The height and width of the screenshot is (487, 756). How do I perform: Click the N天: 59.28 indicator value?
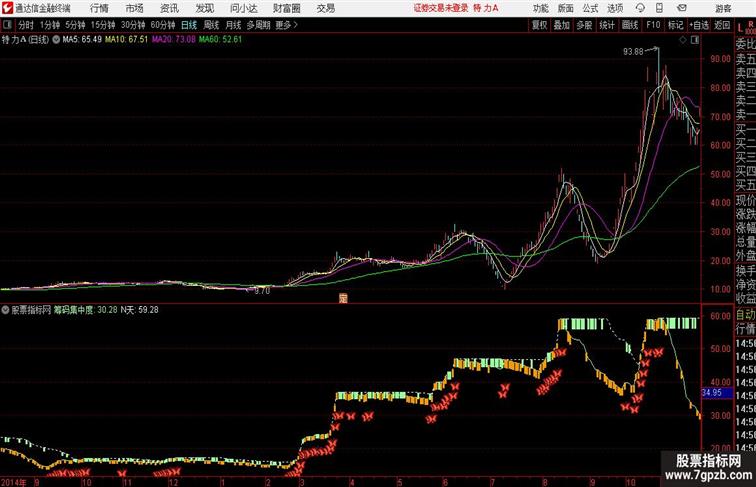[139, 310]
